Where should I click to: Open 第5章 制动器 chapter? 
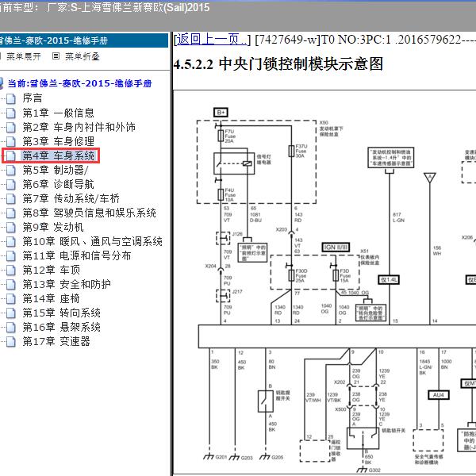pos(56,170)
